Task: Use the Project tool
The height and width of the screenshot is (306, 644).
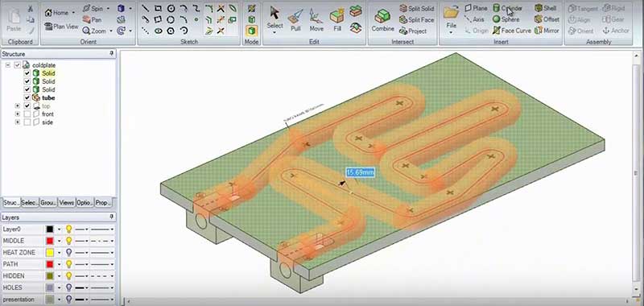Action: tap(413, 31)
